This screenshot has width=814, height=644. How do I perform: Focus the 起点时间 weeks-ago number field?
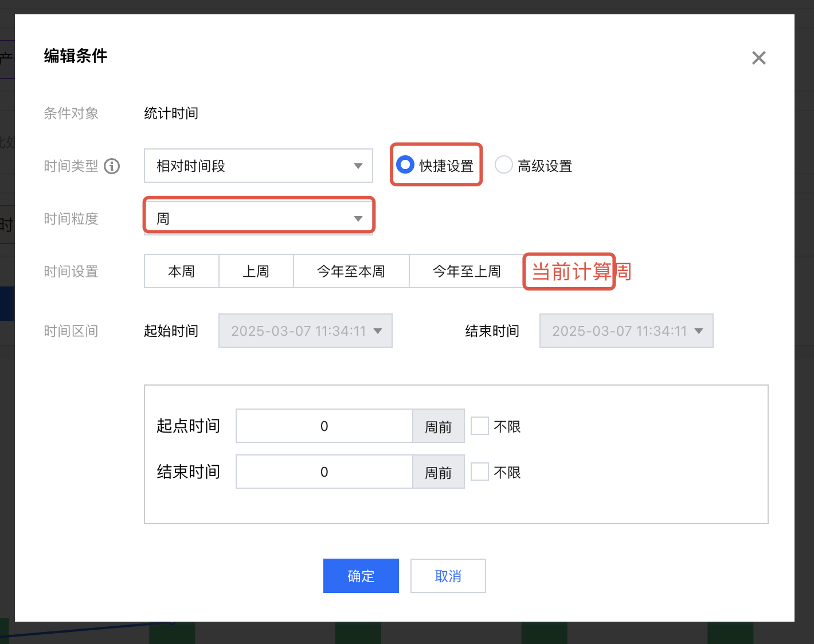point(324,426)
